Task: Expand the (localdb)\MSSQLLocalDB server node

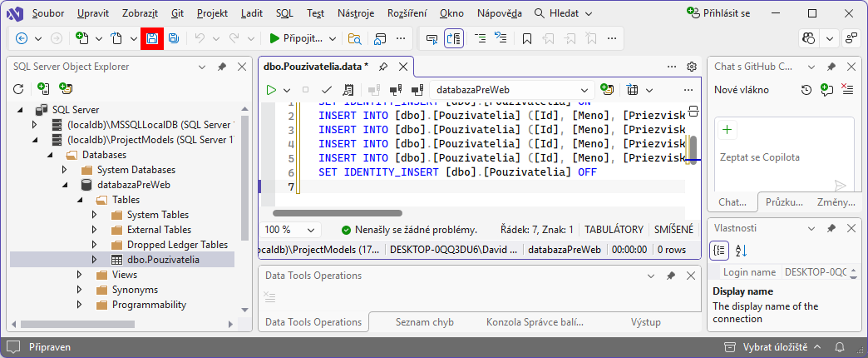Action: click(34, 125)
